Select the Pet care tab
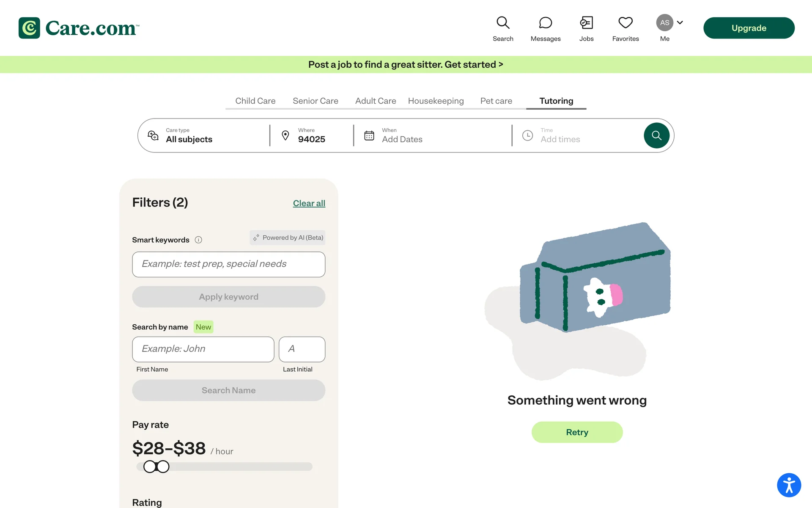The image size is (812, 508). click(496, 101)
